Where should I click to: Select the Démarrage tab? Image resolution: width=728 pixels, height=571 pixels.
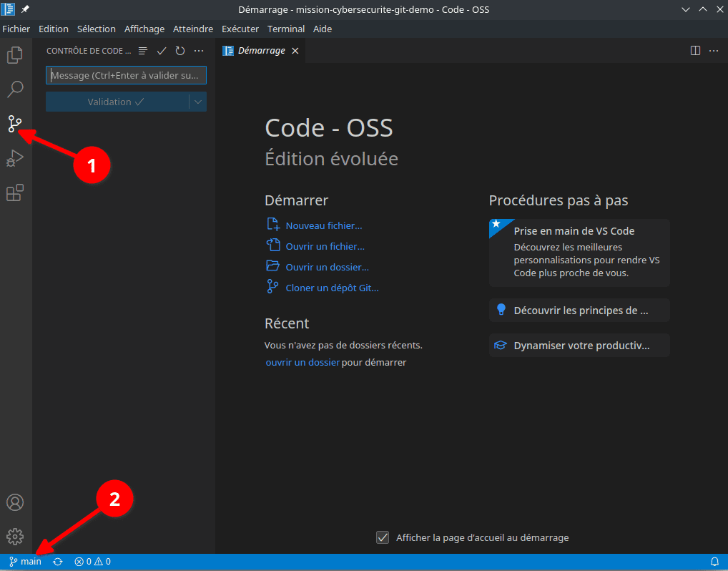[x=259, y=50]
